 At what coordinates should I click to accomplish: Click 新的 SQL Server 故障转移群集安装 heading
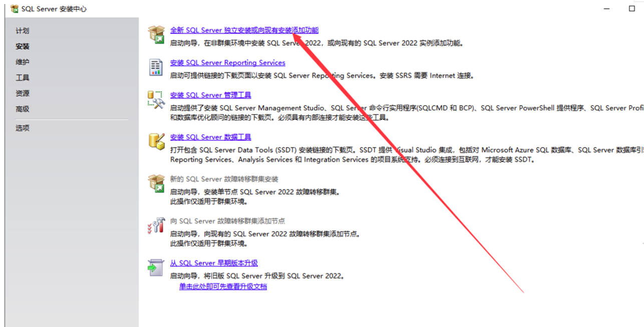pos(224,179)
